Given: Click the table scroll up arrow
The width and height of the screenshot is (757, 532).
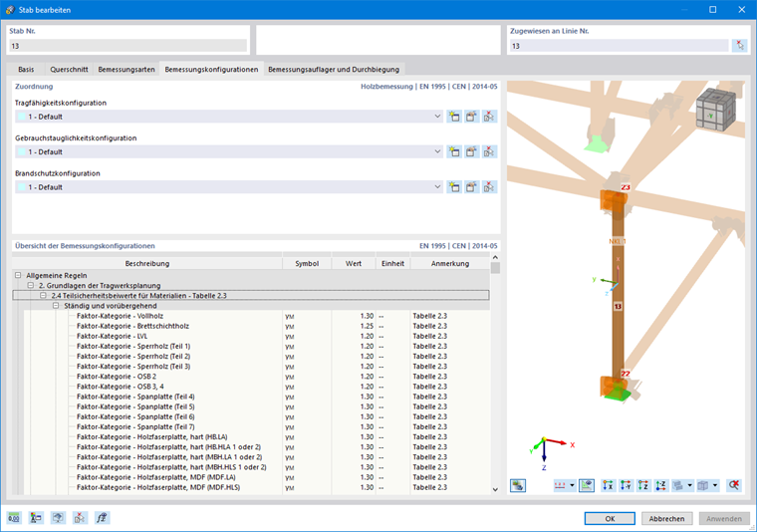Looking at the screenshot, I should tap(495, 257).
